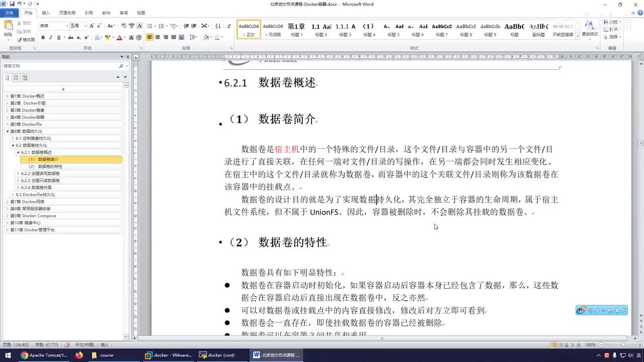Switch to the Apache Tomcat Chrome taskbar window

[44, 355]
